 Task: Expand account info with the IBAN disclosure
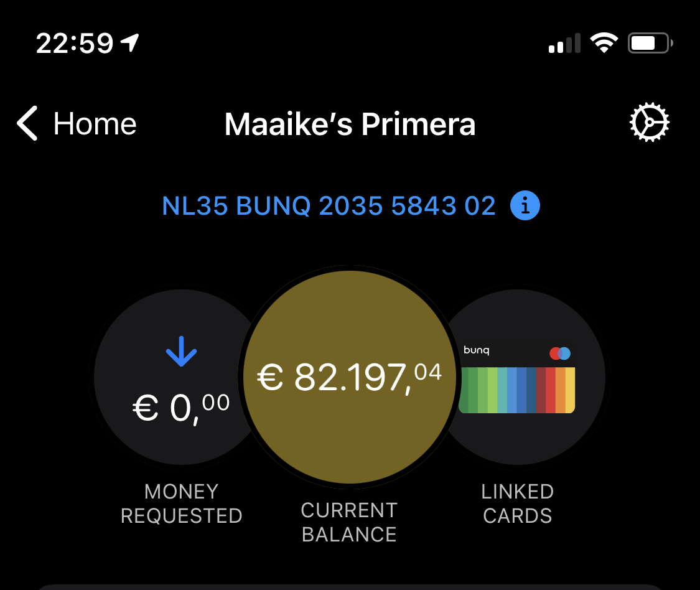point(525,205)
